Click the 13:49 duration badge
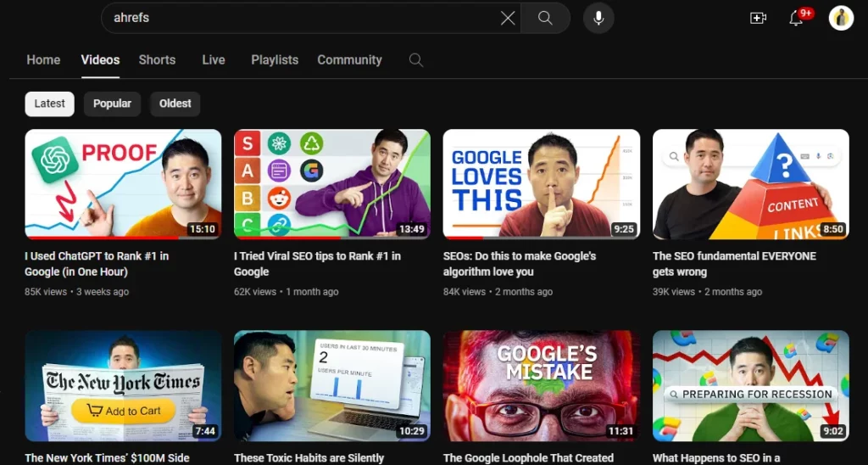The height and width of the screenshot is (465, 868). tap(411, 228)
